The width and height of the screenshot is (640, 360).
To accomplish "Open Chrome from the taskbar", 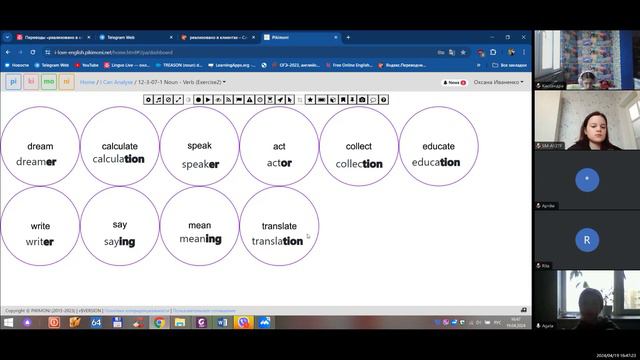I will point(159,322).
